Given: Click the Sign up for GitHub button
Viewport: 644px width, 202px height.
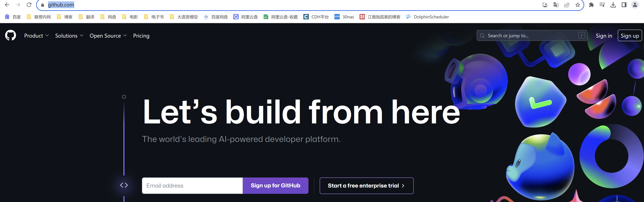Looking at the screenshot, I should (x=275, y=185).
